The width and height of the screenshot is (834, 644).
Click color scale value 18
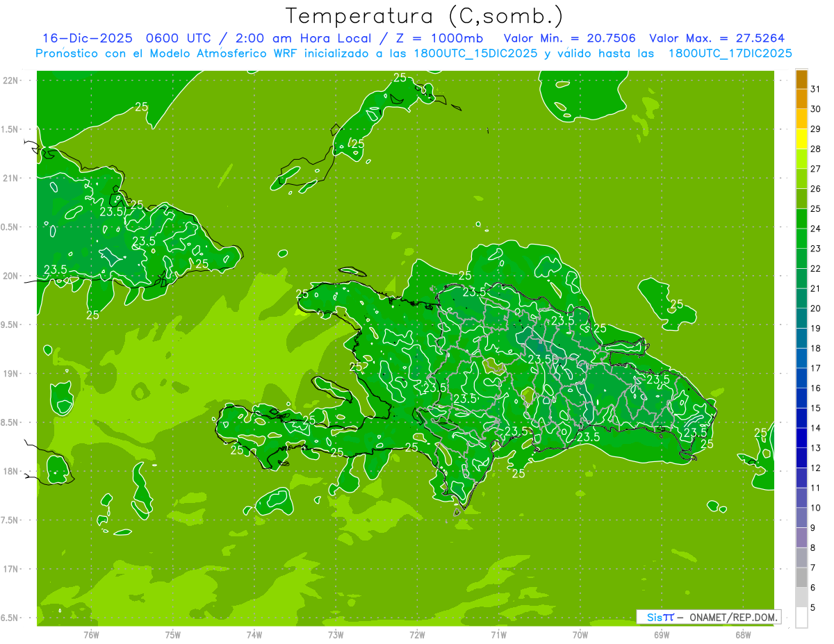[816, 349]
